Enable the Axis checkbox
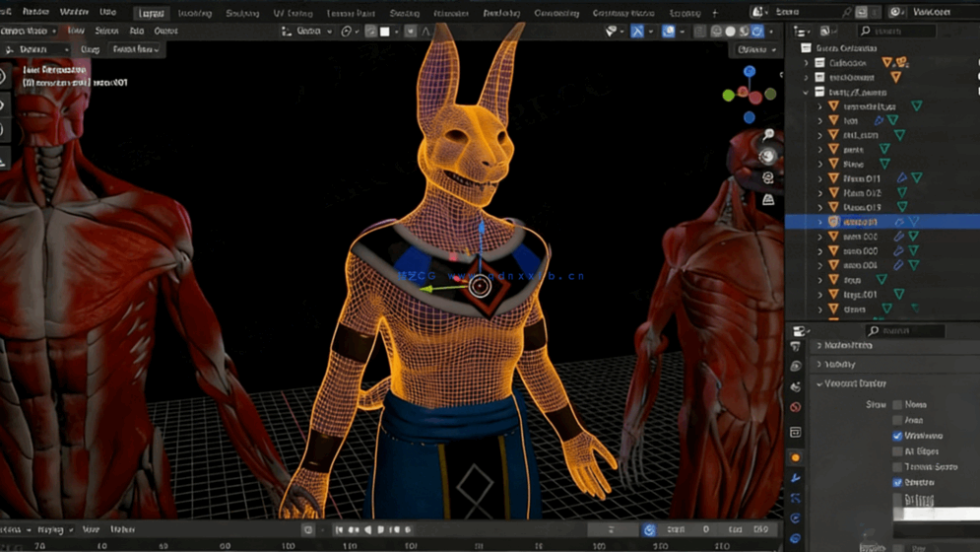Screen dimensions: 980x552 (897, 420)
